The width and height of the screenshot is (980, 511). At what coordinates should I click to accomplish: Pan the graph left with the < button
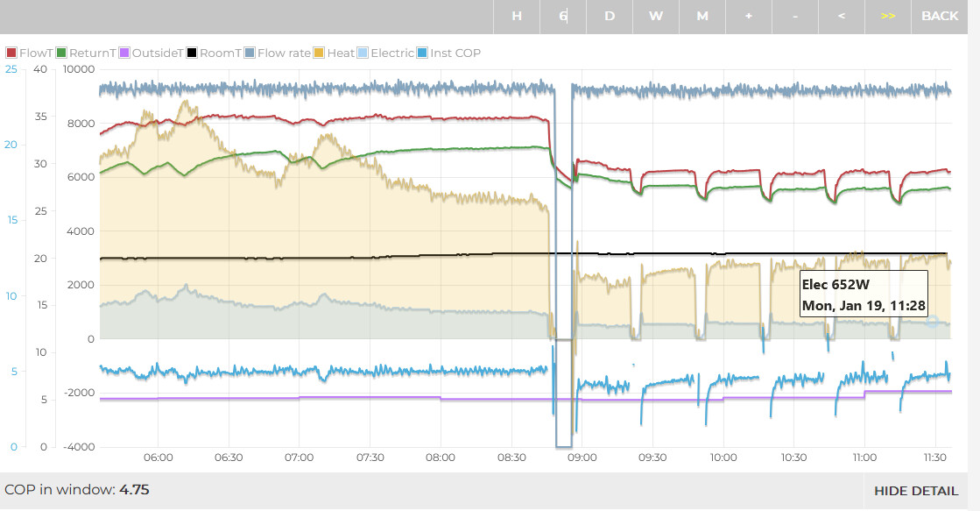tap(841, 16)
